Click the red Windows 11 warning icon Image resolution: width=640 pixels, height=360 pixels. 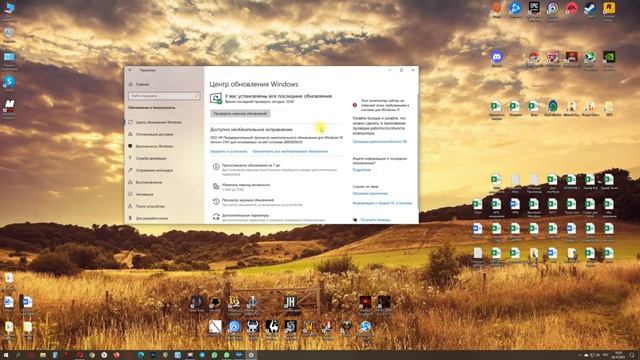coord(355,105)
